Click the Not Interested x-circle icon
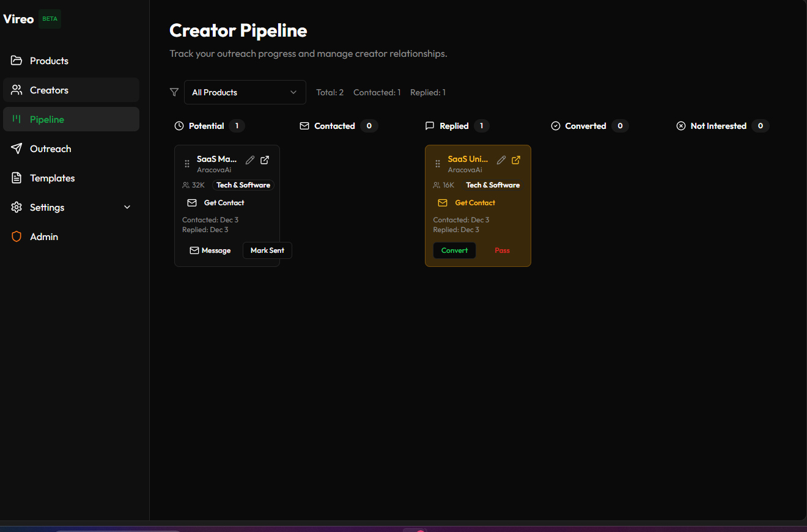The height and width of the screenshot is (532, 807). [681, 126]
